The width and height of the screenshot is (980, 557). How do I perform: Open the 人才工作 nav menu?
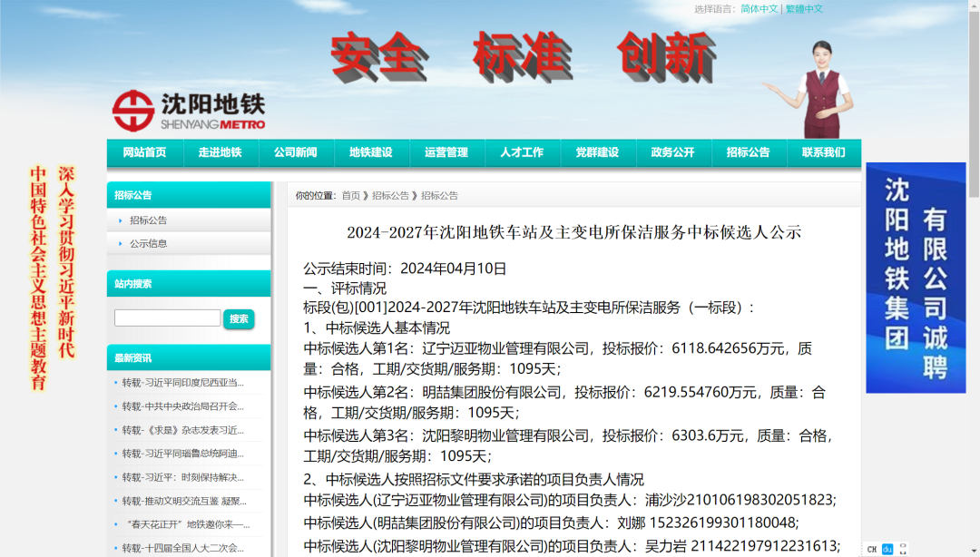(x=522, y=152)
